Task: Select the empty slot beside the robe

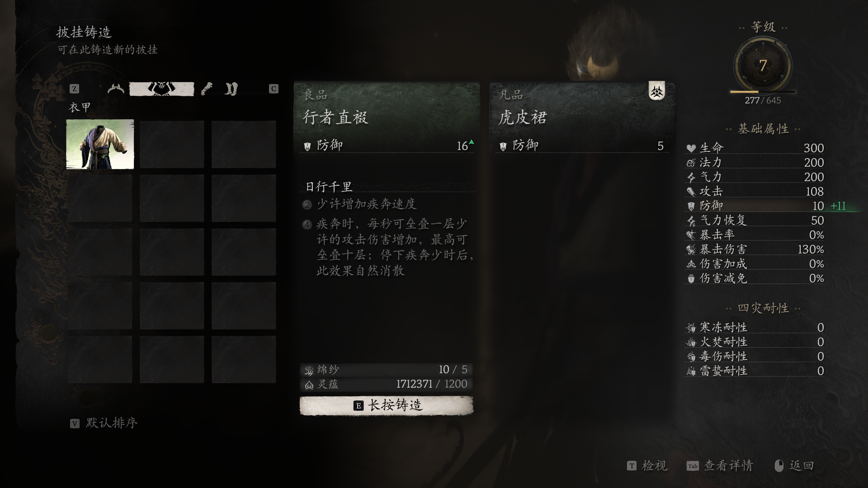Action: tap(172, 144)
